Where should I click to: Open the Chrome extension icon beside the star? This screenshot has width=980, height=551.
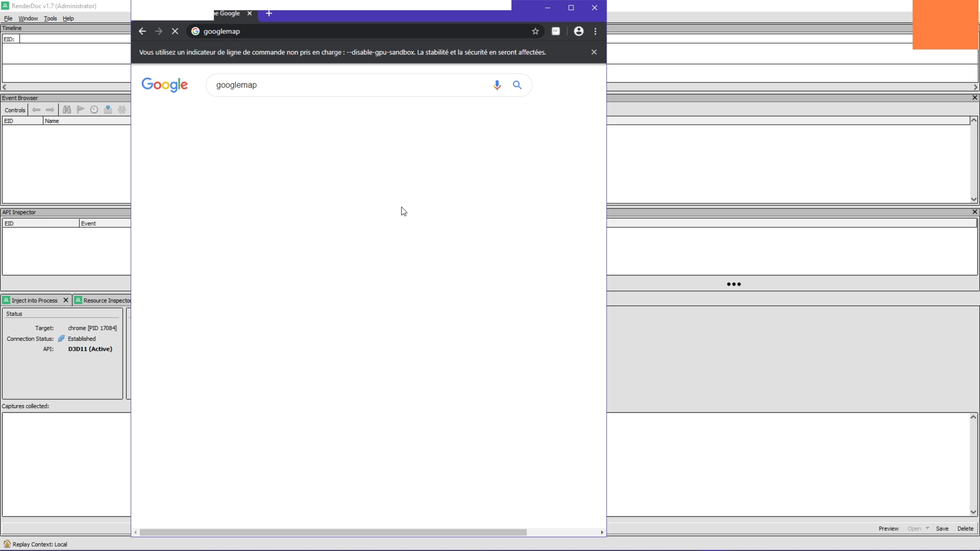[x=556, y=31]
